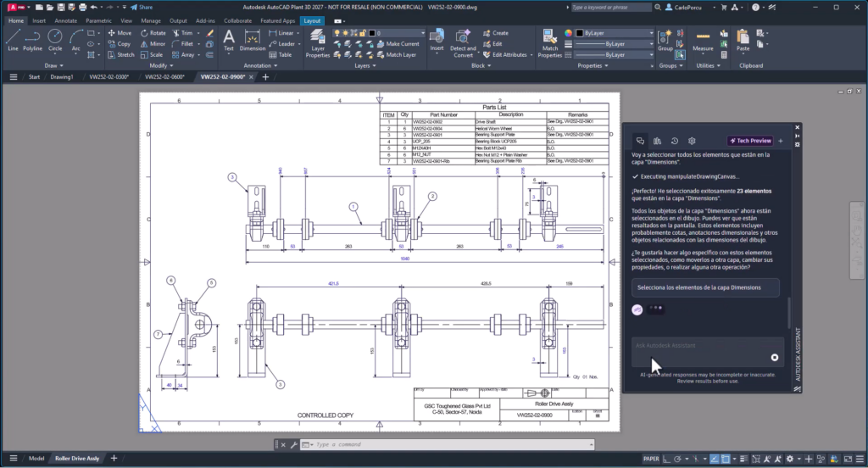This screenshot has height=468, width=868.
Task: Stop the assistant response button
Action: tap(775, 358)
